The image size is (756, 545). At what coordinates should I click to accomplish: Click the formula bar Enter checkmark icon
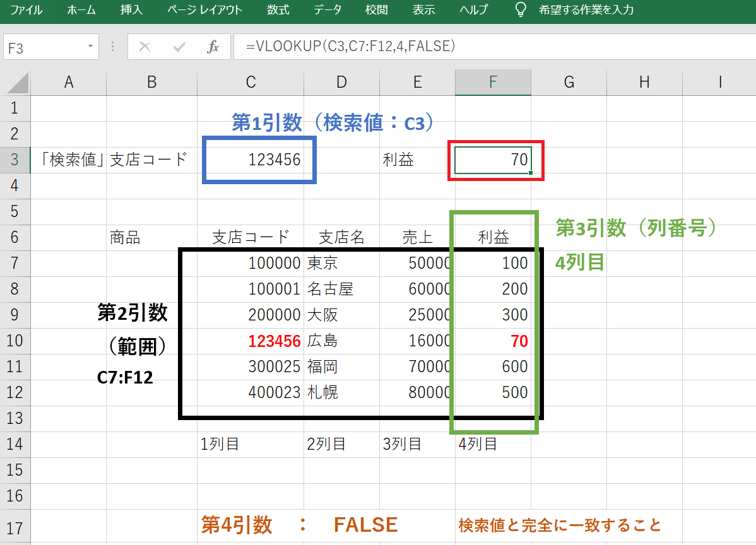179,47
